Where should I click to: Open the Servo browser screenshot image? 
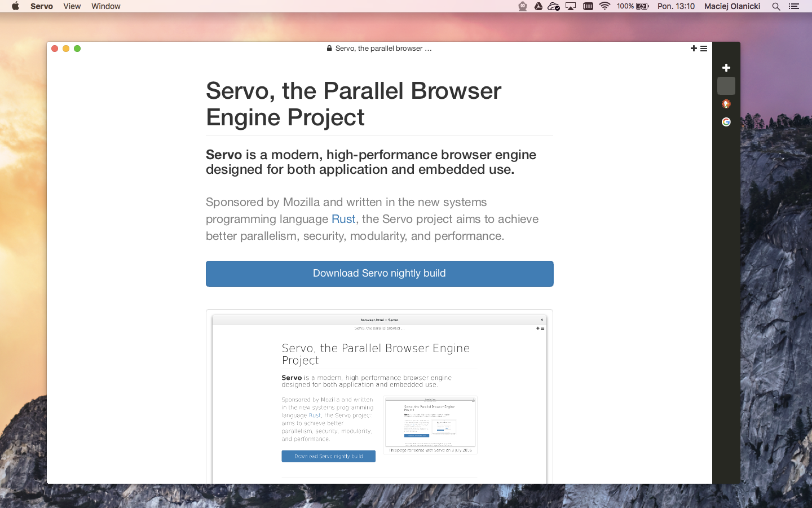pyautogui.click(x=379, y=397)
